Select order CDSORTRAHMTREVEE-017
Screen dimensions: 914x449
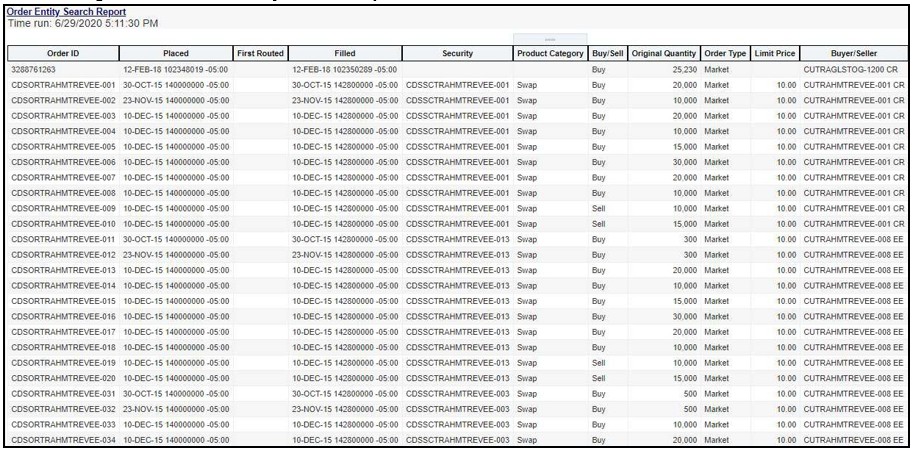pyautogui.click(x=64, y=332)
